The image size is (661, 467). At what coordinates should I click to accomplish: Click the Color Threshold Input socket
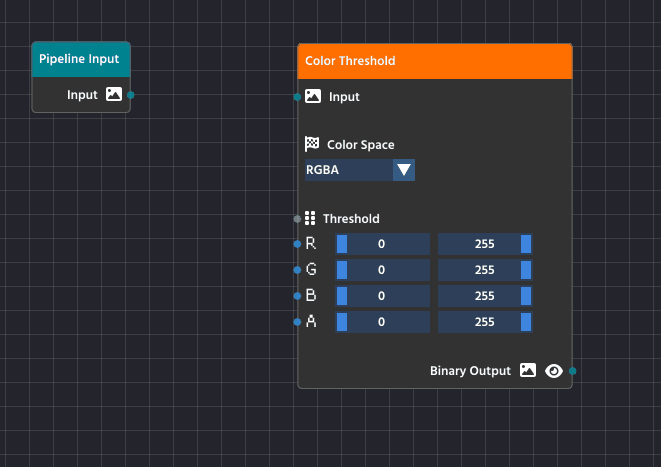pyautogui.click(x=297, y=97)
